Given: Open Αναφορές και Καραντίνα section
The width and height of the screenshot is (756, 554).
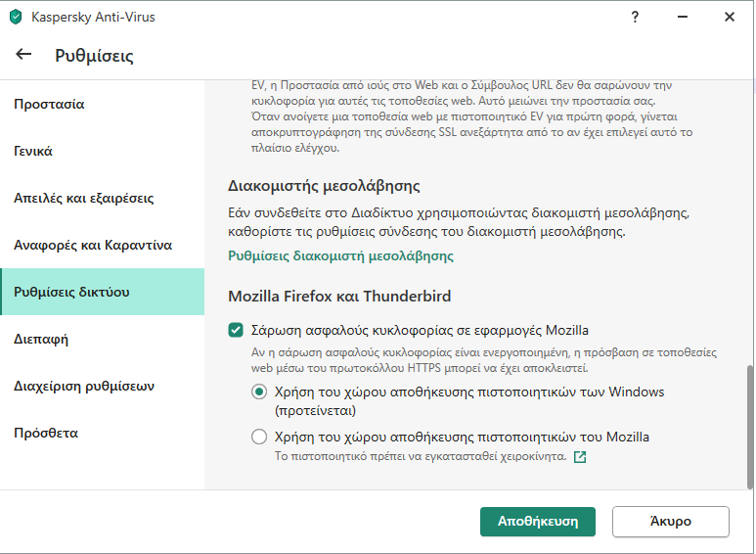Looking at the screenshot, I should click(x=103, y=245).
